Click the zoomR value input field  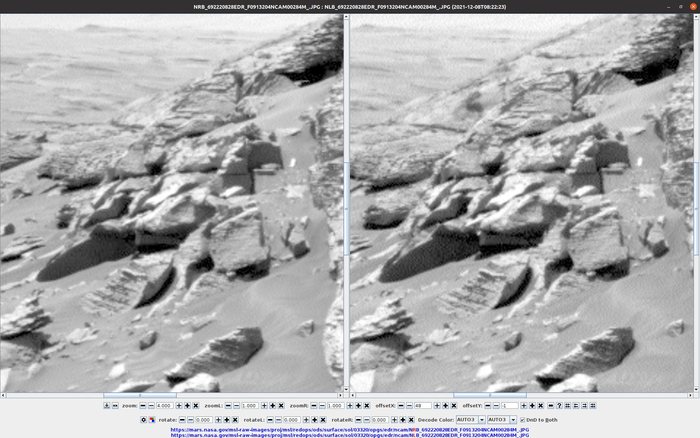(x=335, y=406)
